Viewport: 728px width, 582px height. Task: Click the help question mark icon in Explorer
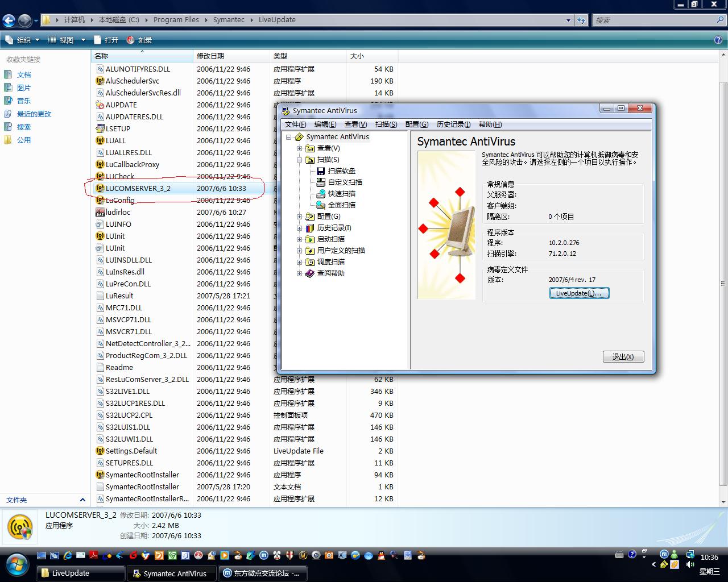[718, 40]
